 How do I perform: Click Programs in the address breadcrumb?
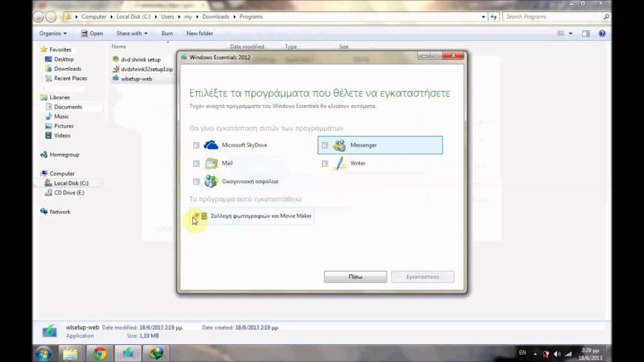point(251,17)
